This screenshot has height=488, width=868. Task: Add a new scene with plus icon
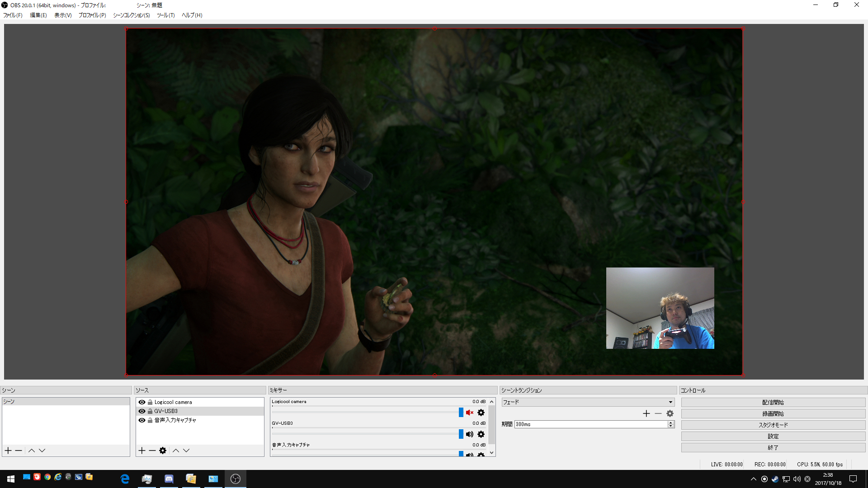point(8,450)
